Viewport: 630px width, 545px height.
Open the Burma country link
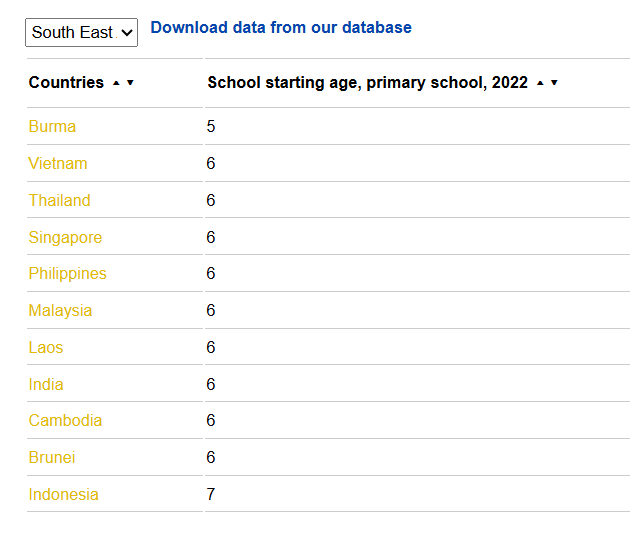(x=52, y=127)
